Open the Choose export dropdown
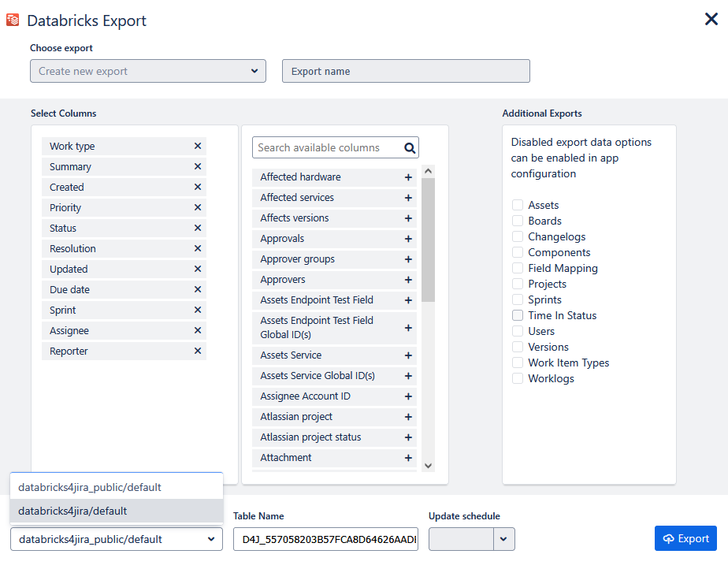The width and height of the screenshot is (728, 569). click(148, 71)
